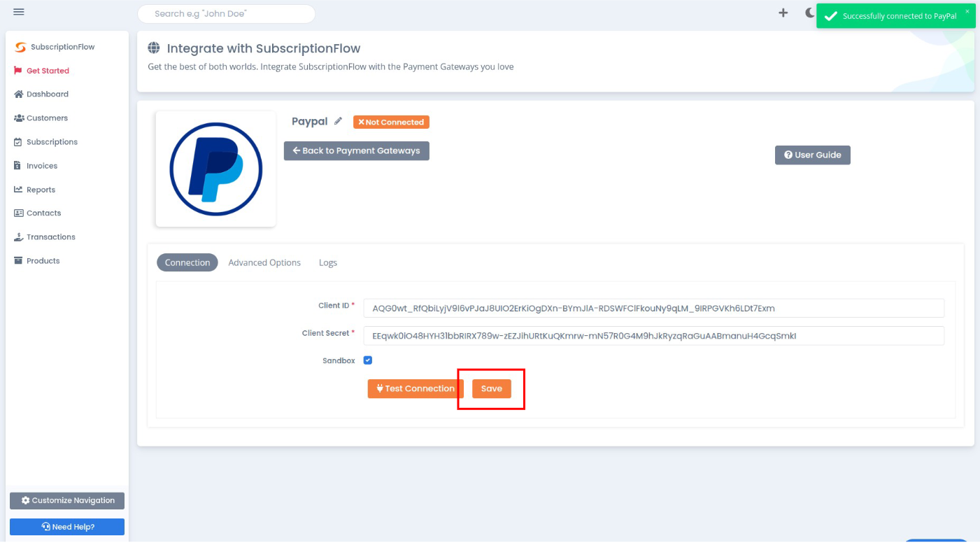This screenshot has width=980, height=543.
Task: Open the Logs tab
Action: point(328,262)
